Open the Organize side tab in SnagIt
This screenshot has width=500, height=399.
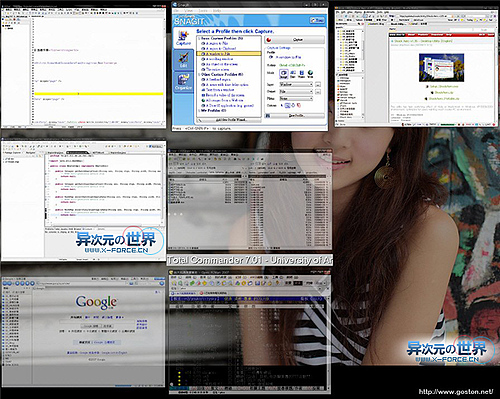point(183,81)
